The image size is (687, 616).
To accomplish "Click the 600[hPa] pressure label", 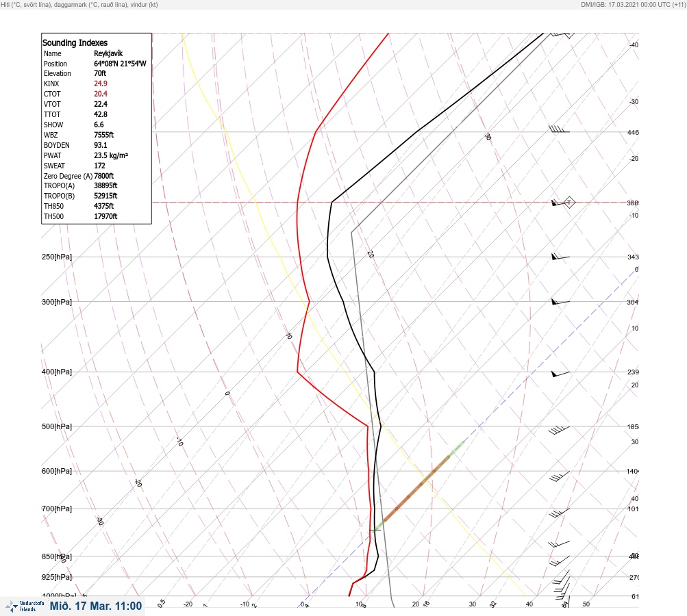I will pyautogui.click(x=57, y=471).
